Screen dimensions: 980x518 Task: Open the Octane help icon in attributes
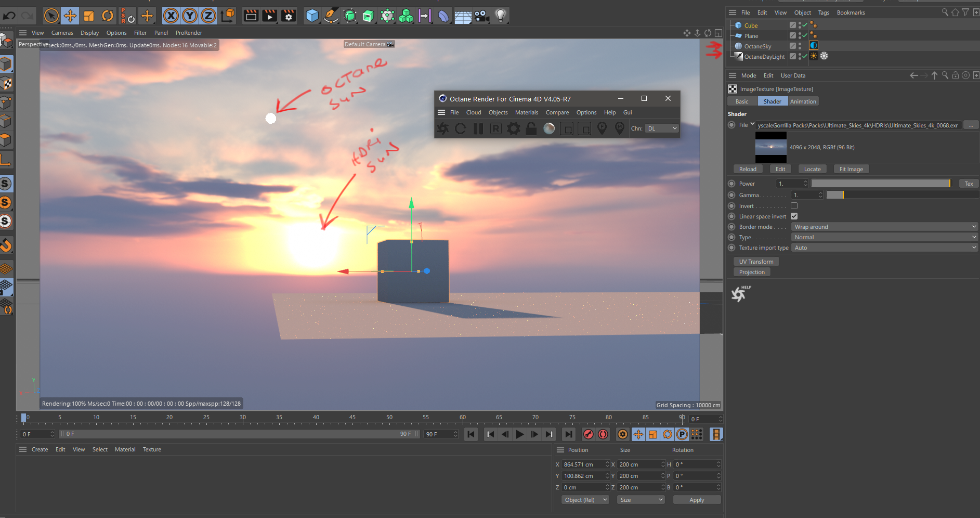[x=740, y=294]
